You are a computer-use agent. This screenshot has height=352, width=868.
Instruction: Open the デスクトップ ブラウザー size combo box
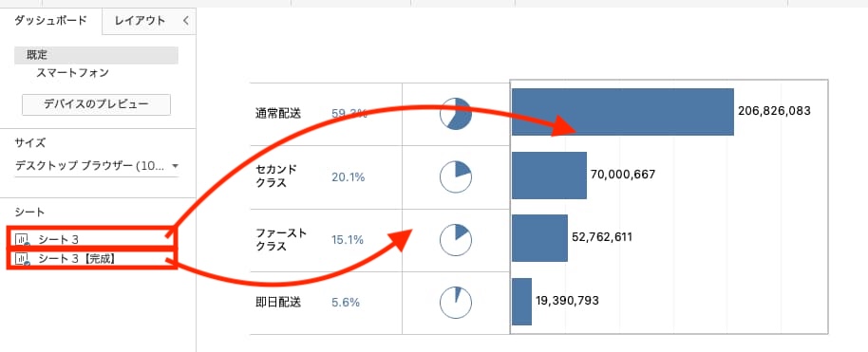click(97, 165)
